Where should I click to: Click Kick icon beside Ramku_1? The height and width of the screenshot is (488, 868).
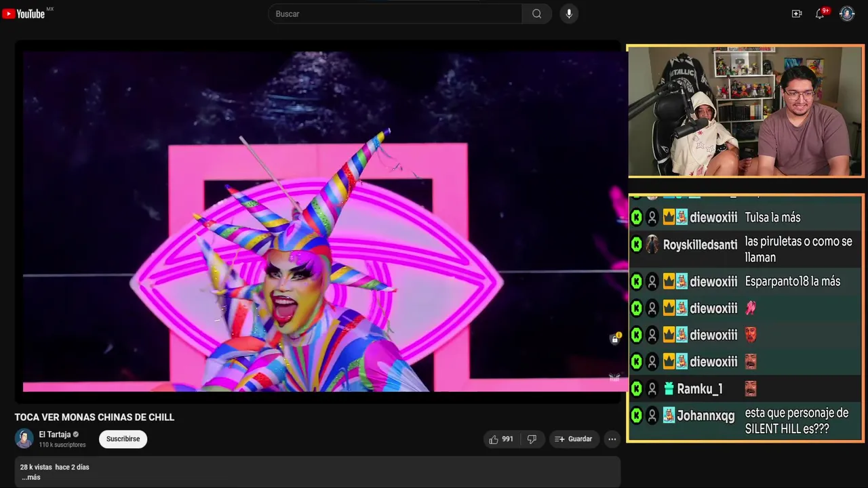[x=637, y=389]
